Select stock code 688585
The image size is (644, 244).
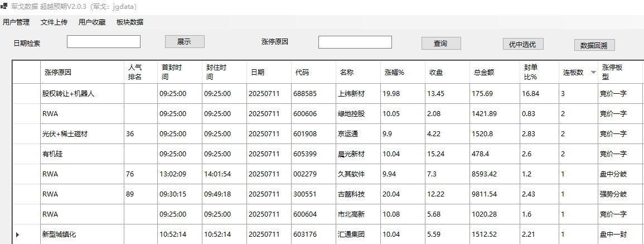(314, 94)
